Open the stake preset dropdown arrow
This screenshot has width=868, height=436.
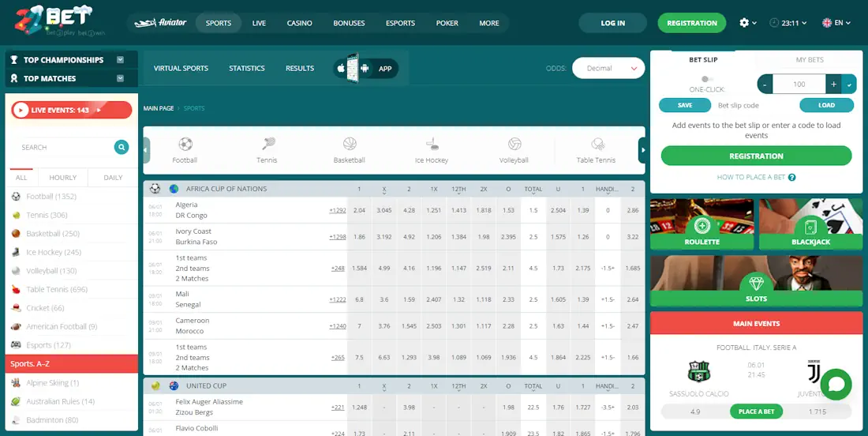849,85
